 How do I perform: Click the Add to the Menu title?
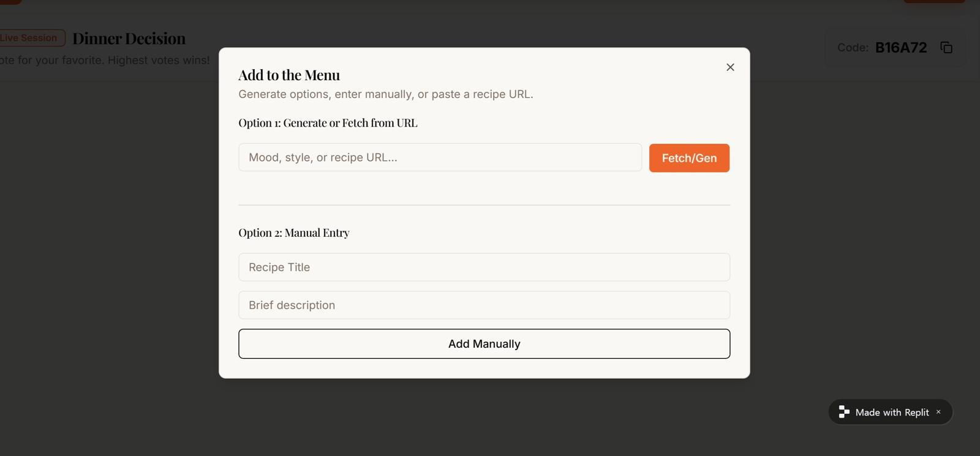click(289, 75)
